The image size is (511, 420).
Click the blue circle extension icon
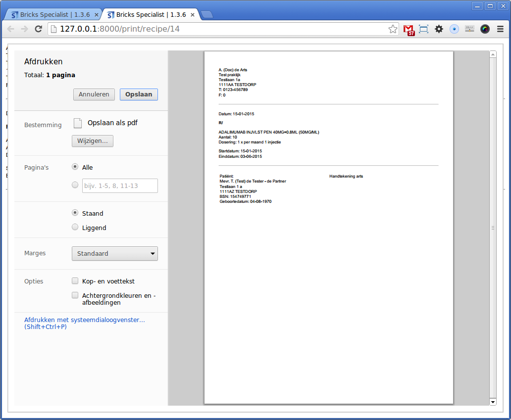pos(454,29)
